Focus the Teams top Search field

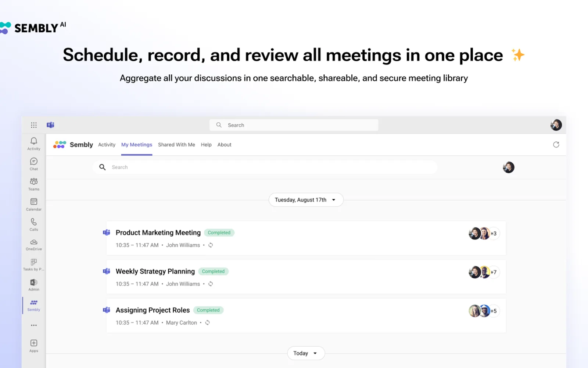point(294,125)
